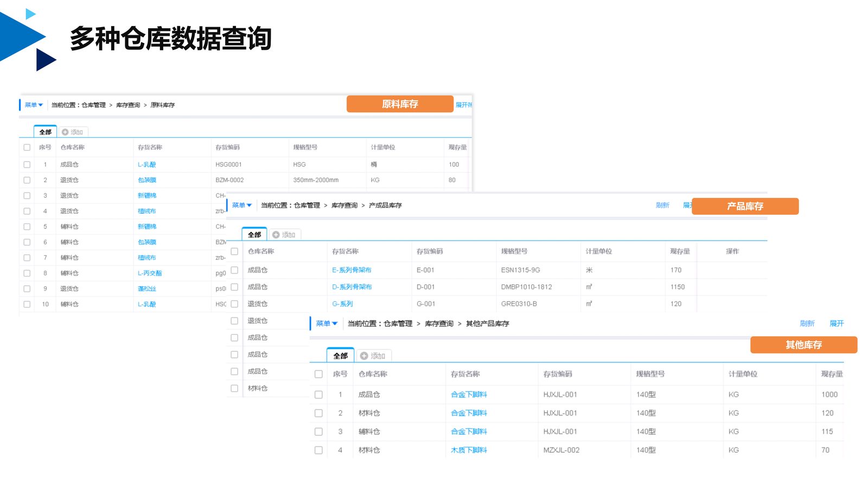Click 规格型号 column header in 原料库存 table
The width and height of the screenshot is (868, 488).
point(305,147)
